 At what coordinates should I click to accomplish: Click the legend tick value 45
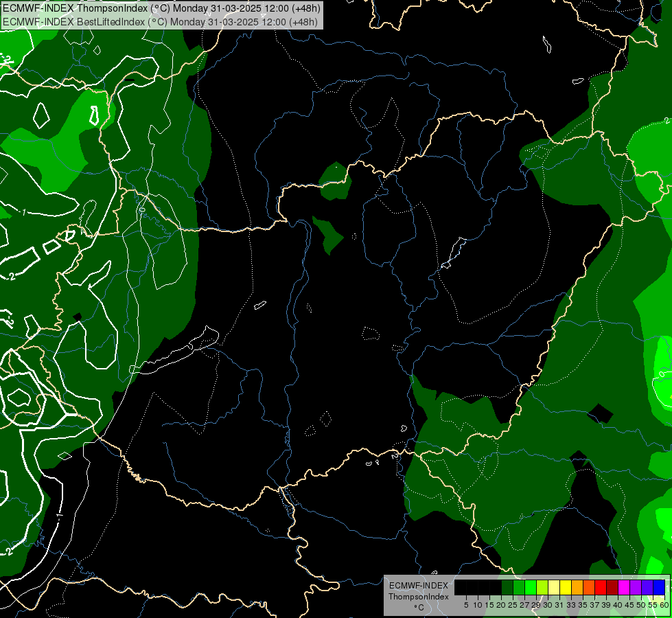coord(629,605)
